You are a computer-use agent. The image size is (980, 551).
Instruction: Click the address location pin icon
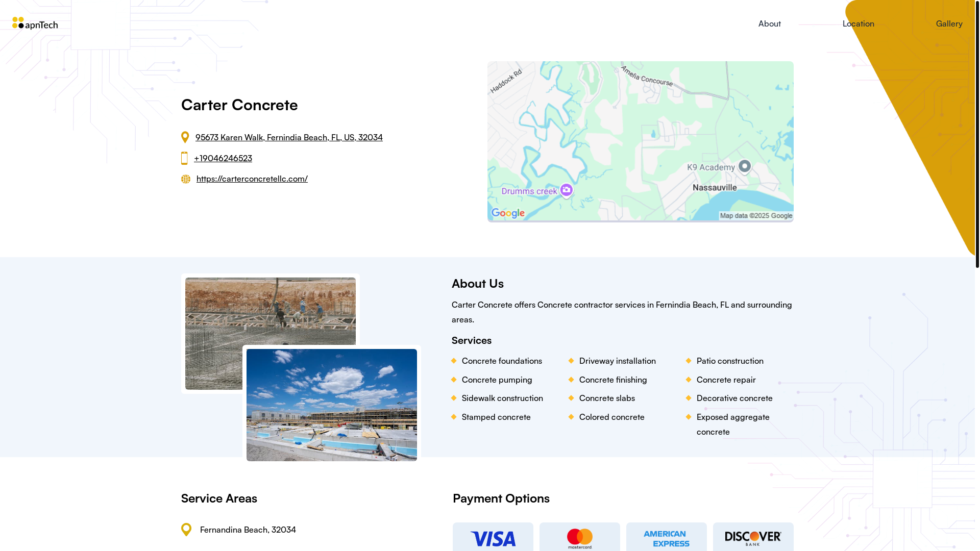185,137
